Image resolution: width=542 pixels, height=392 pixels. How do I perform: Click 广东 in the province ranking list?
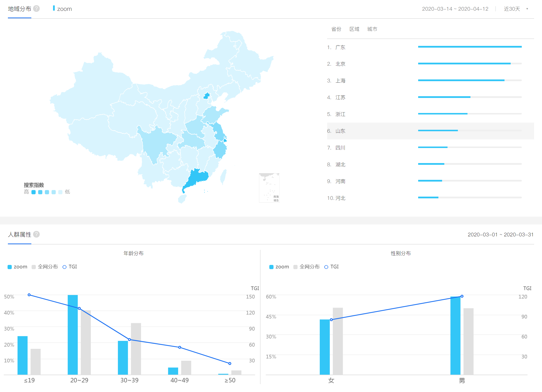coord(340,47)
